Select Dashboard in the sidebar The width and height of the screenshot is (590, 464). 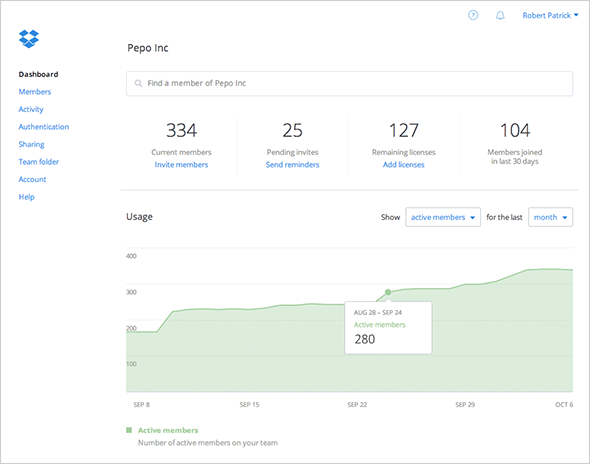click(38, 74)
